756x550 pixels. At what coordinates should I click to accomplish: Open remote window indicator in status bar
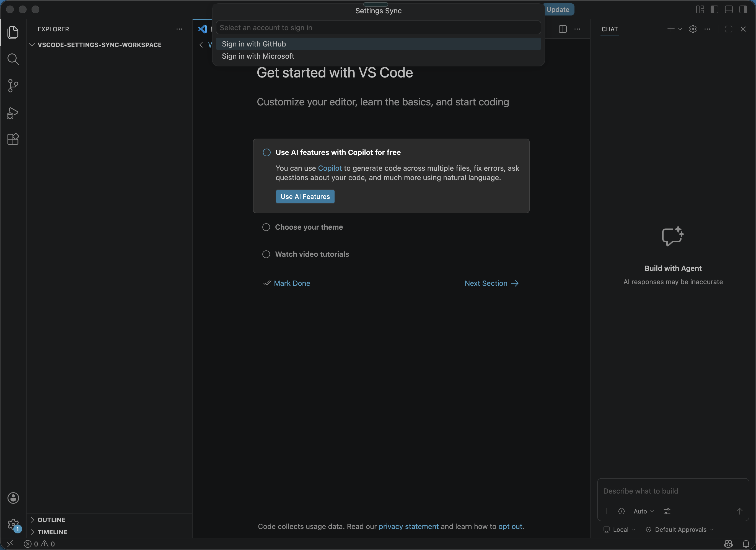coord(10,544)
